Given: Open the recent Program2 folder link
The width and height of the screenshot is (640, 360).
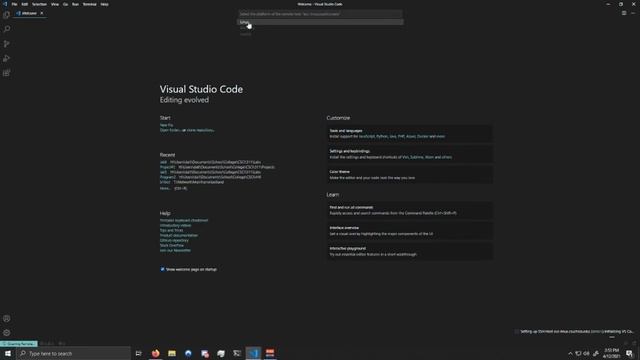Looking at the screenshot, I should 168,177.
